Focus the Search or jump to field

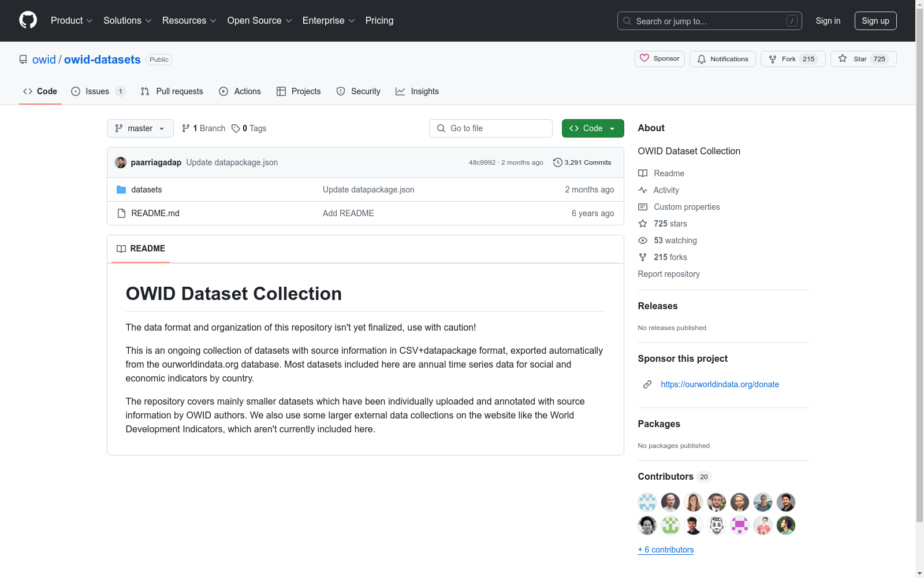(710, 21)
